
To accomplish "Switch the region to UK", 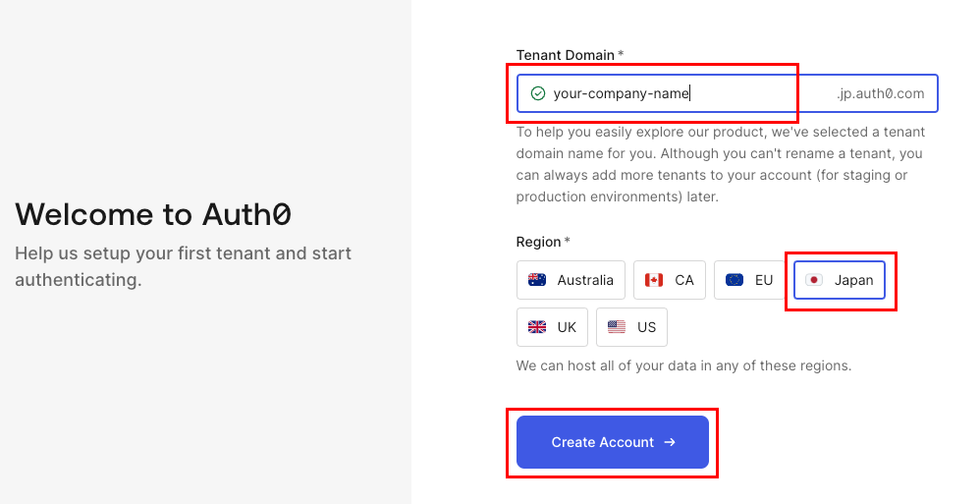I will click(552, 327).
